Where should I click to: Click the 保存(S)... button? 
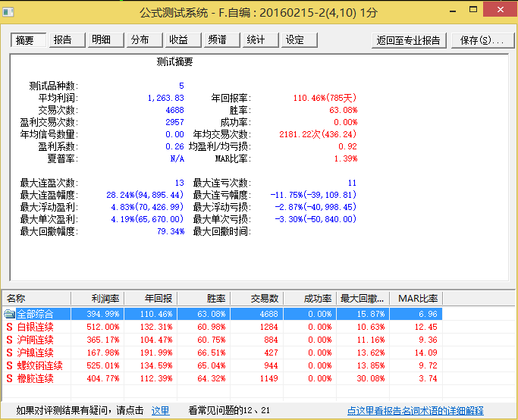(x=482, y=40)
